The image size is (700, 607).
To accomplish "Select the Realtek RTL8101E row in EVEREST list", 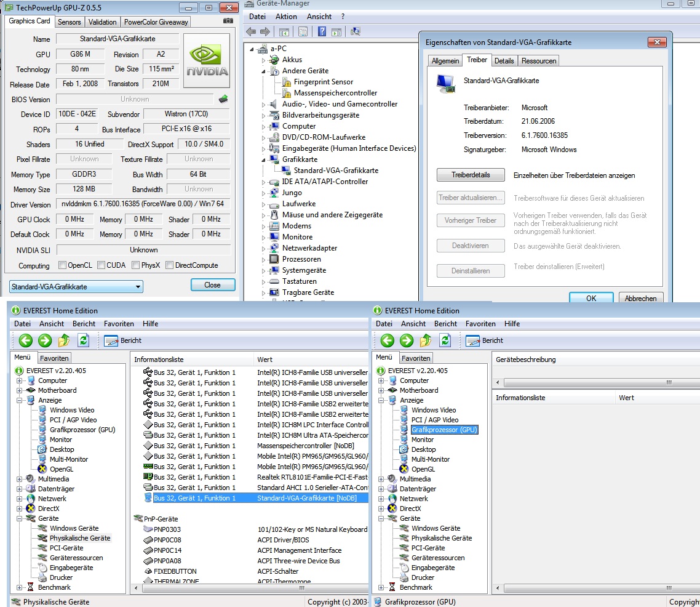I will (255, 477).
